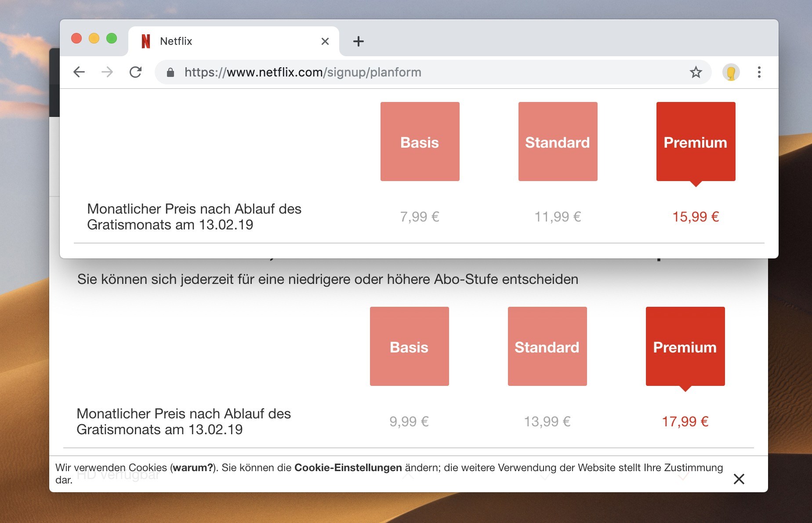Dismiss the cookie banner with the X

click(x=739, y=479)
